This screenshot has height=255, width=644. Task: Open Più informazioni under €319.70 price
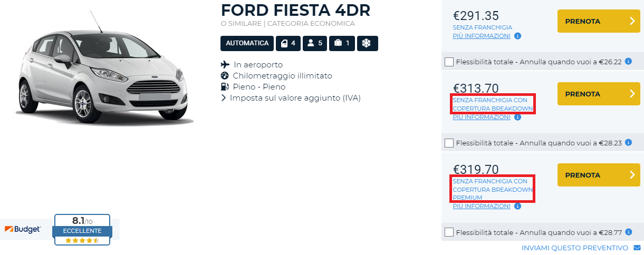481,206
